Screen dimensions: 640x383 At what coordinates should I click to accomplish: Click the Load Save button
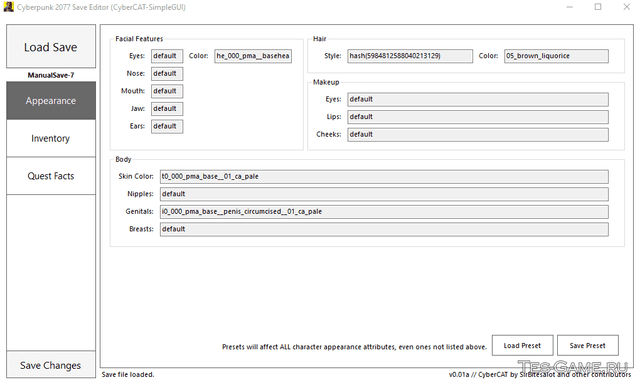[x=51, y=47]
